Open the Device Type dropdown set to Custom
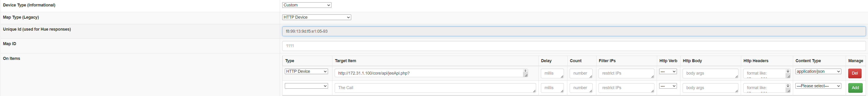Viewport: 868px width, 96px height. (x=307, y=5)
